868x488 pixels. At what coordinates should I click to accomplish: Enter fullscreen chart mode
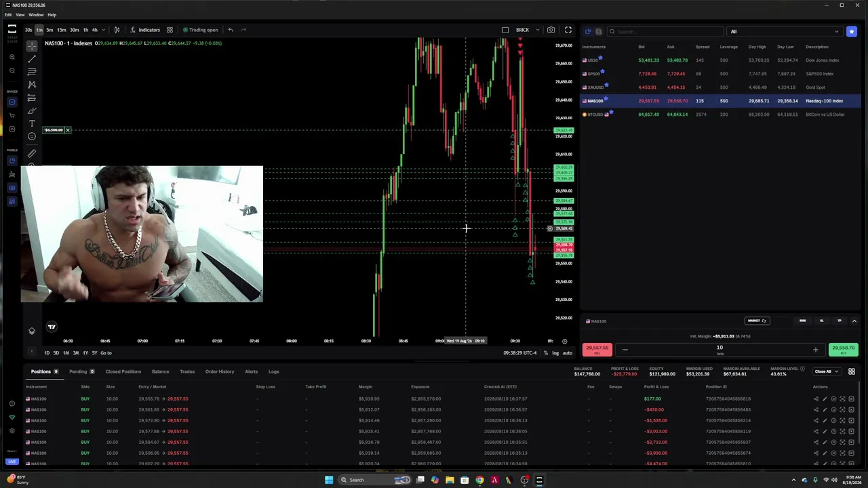[x=568, y=30]
